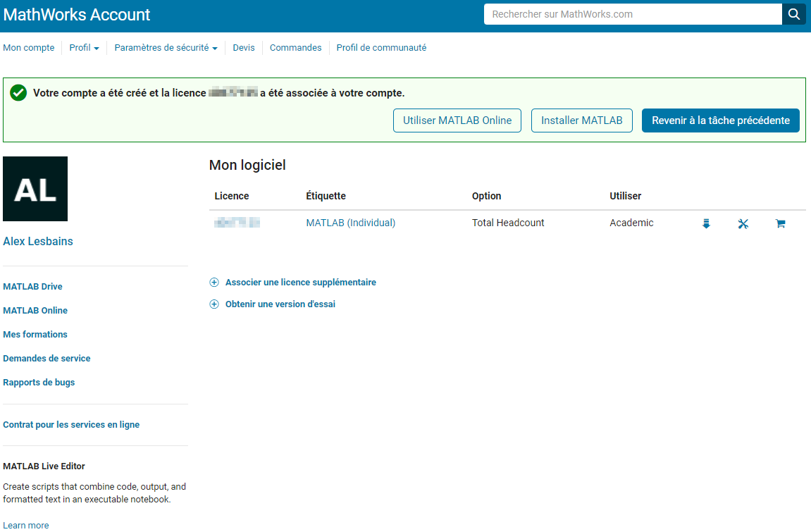
Task: Click the Licence column header
Action: (x=232, y=196)
